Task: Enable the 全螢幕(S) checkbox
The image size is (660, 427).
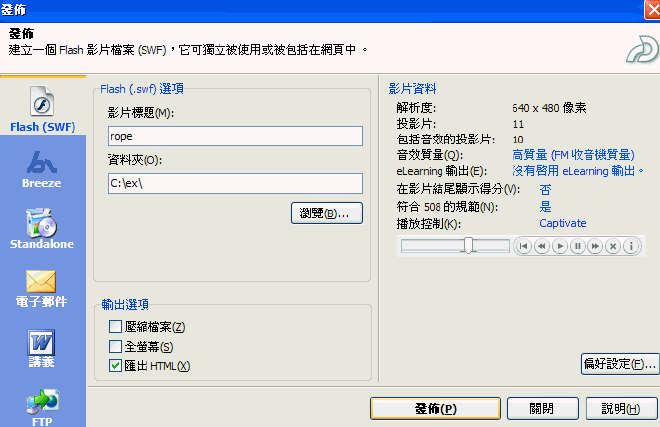Action: pos(115,347)
